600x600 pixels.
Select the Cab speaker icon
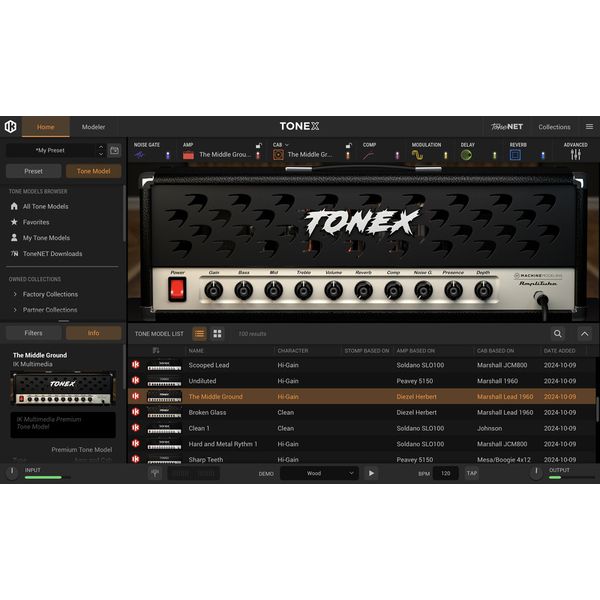(278, 155)
